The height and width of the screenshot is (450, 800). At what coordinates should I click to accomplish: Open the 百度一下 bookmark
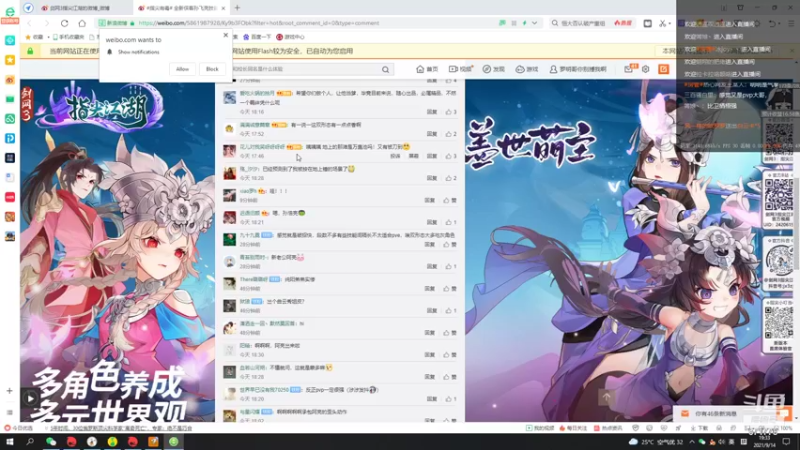(257, 37)
